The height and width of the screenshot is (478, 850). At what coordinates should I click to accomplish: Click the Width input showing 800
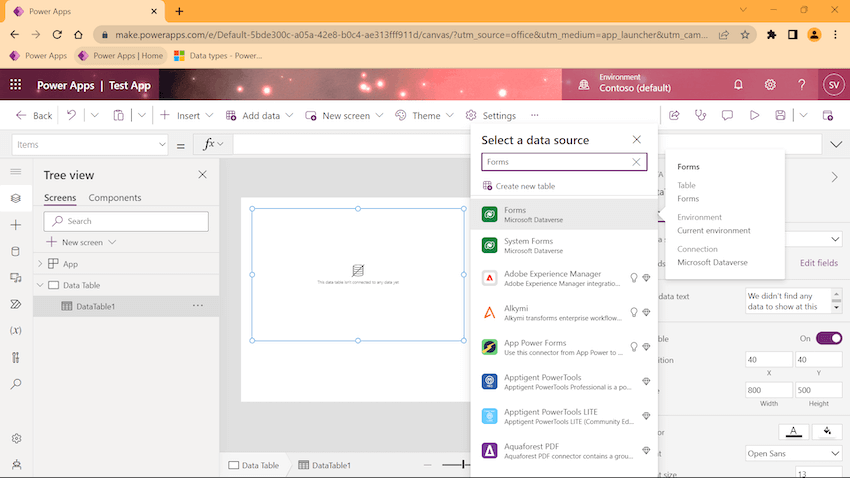tap(768, 390)
